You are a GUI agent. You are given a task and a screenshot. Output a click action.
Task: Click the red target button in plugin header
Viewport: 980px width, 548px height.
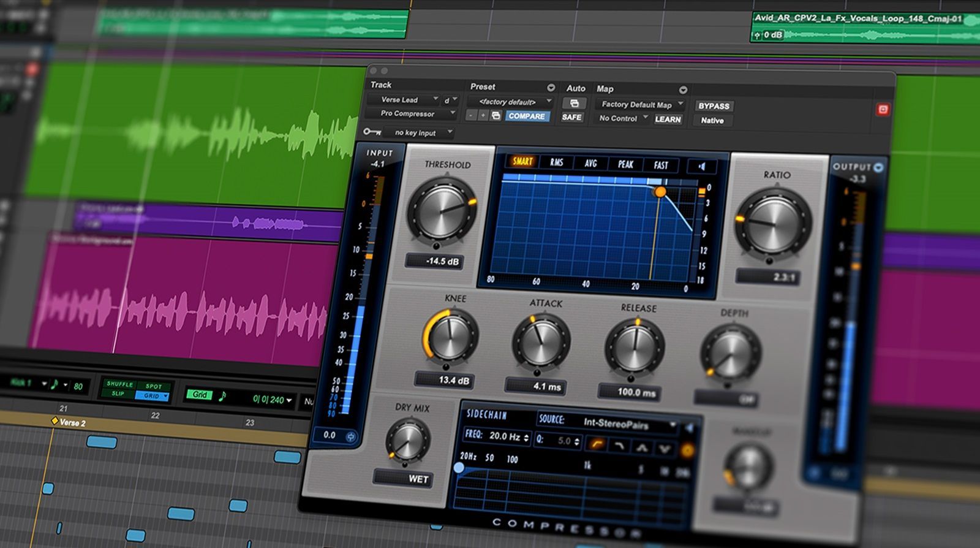pos(883,110)
